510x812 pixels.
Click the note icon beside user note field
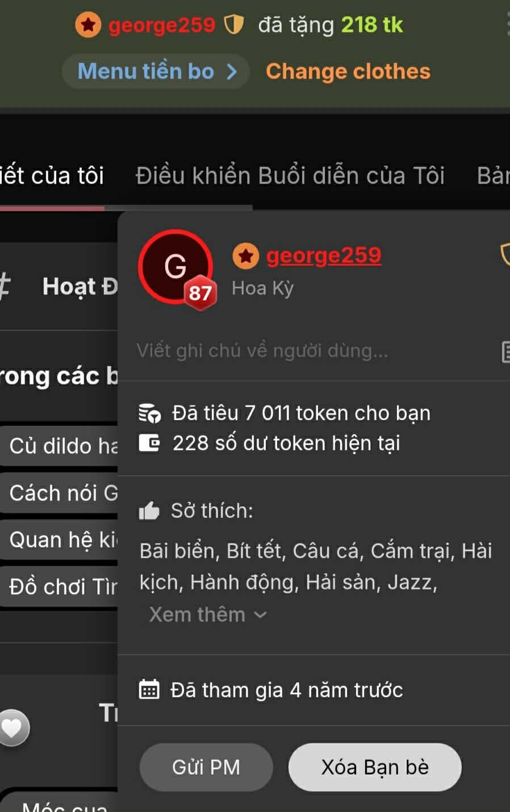click(x=505, y=351)
